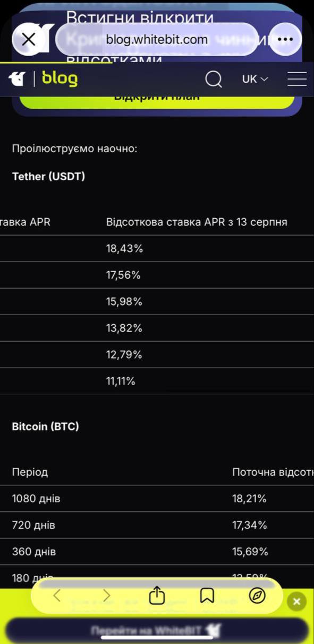Select the 18,43% APR table cell
The width and height of the screenshot is (314, 644).
pos(124,249)
